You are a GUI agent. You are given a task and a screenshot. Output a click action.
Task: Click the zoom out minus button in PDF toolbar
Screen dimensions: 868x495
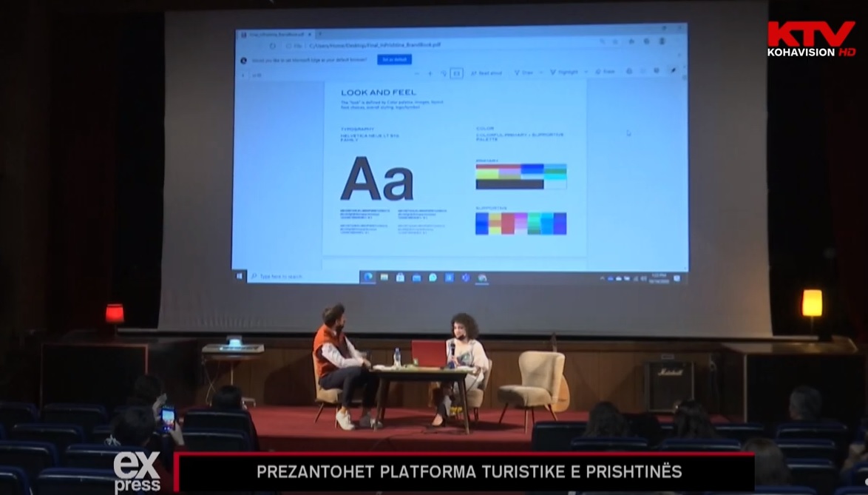coord(417,73)
